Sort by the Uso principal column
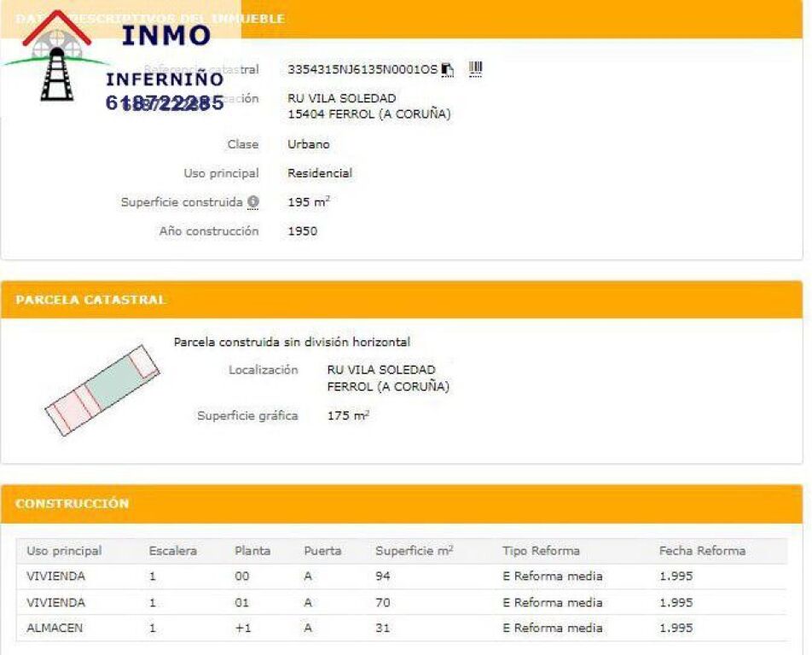 pos(64,551)
